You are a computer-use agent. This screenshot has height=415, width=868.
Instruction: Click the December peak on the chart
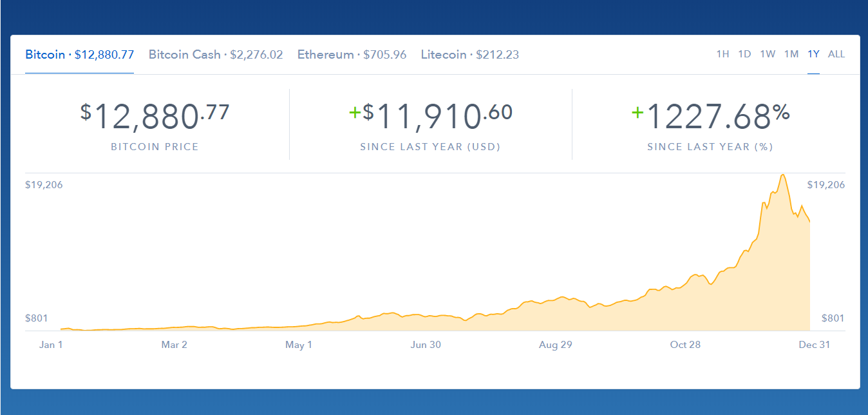click(x=783, y=175)
